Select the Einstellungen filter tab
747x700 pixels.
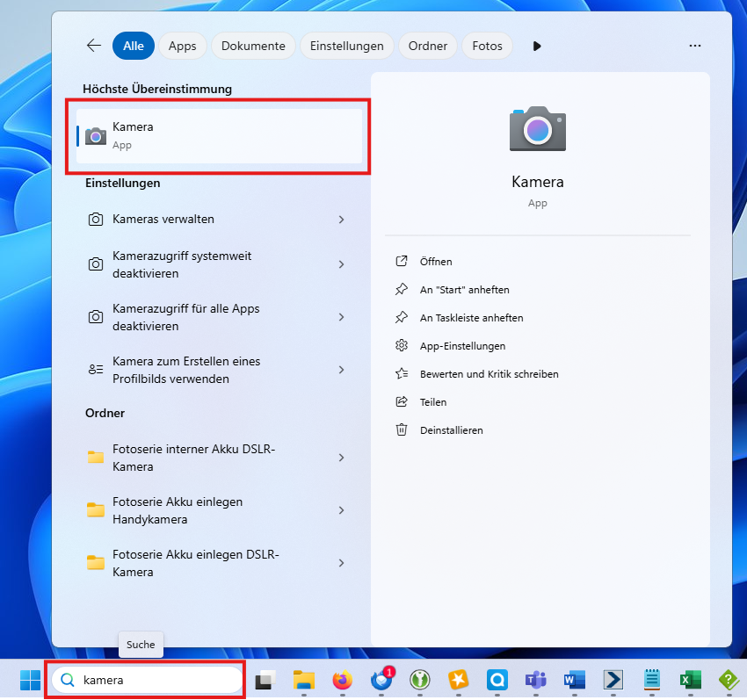(x=346, y=46)
